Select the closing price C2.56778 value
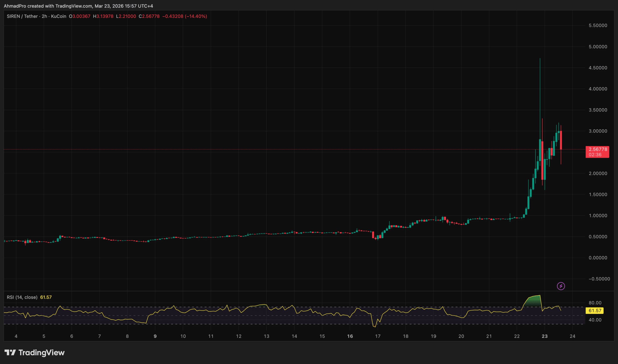Image resolution: width=618 pixels, height=364 pixels. 149,16
